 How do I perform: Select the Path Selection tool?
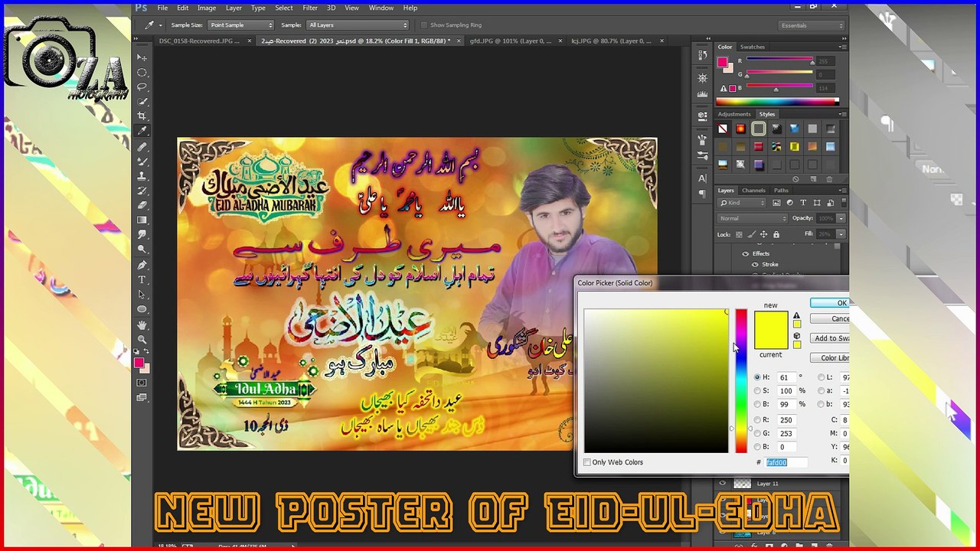(142, 295)
